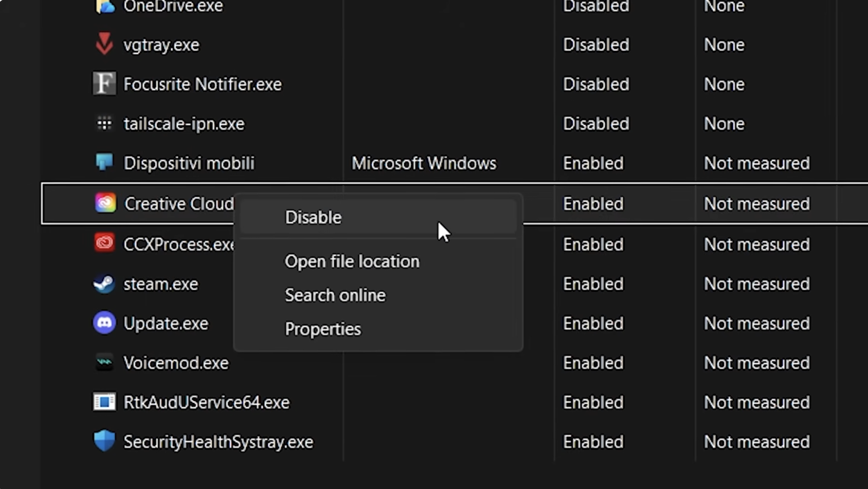868x489 pixels.
Task: Click Enabled status of steam.exe
Action: coord(593,284)
